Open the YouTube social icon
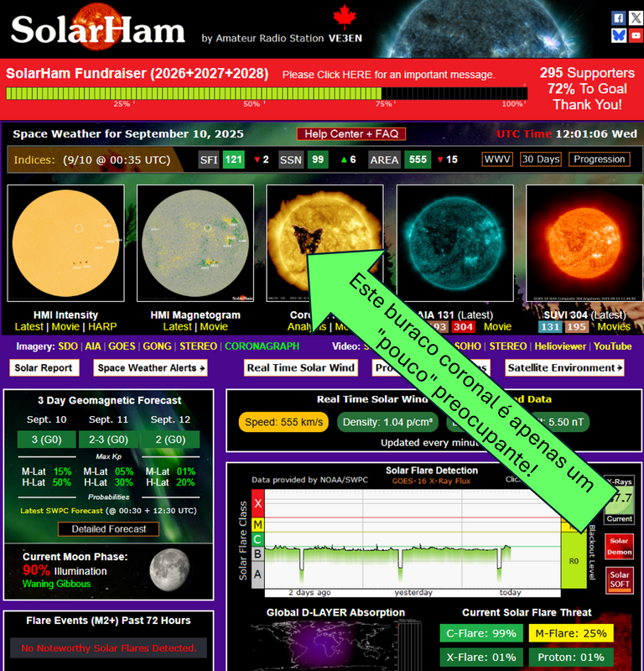The height and width of the screenshot is (671, 644). pos(636,35)
